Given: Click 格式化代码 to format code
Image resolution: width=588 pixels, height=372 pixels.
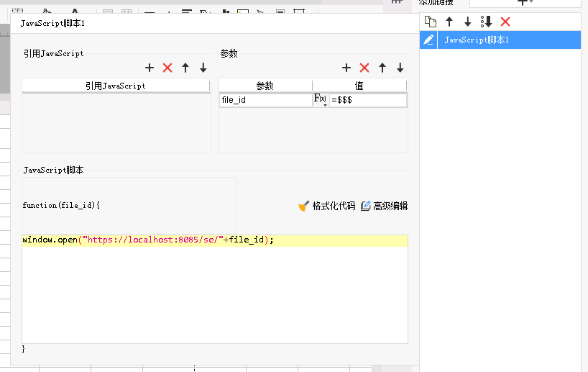Looking at the screenshot, I should click(x=326, y=206).
